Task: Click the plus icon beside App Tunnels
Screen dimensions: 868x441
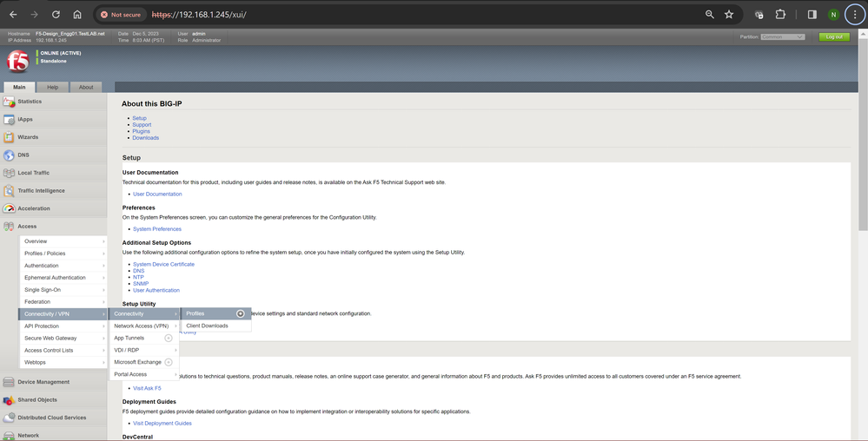Action: (x=169, y=338)
